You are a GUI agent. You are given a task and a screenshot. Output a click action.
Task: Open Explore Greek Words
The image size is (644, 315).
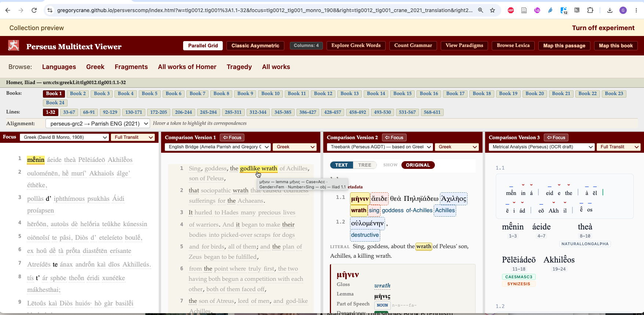click(x=356, y=46)
